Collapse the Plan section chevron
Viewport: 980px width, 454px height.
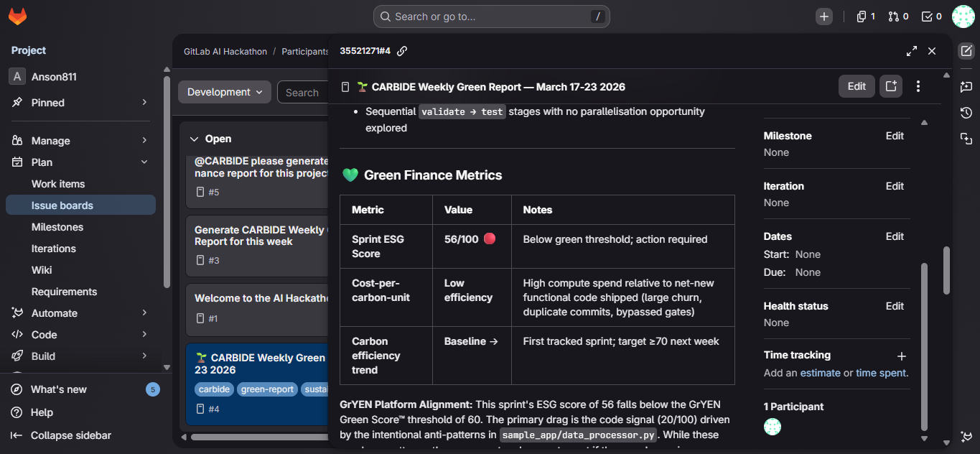tap(144, 162)
